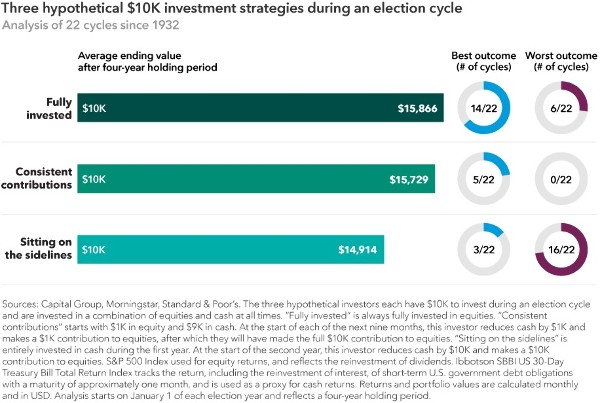Viewport: 600px width, 403px height.
Task: Click the Sitting on the sidelines 3/22 donut
Action: click(484, 249)
